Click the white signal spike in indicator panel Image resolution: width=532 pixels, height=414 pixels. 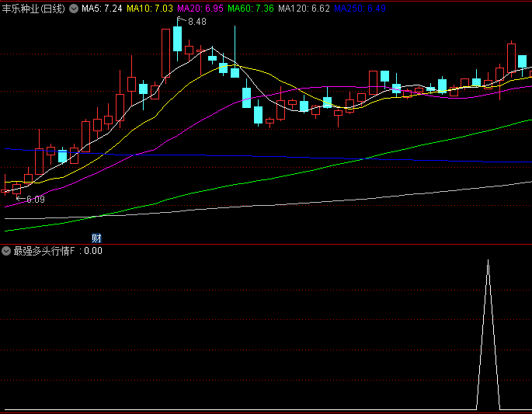tap(489, 334)
